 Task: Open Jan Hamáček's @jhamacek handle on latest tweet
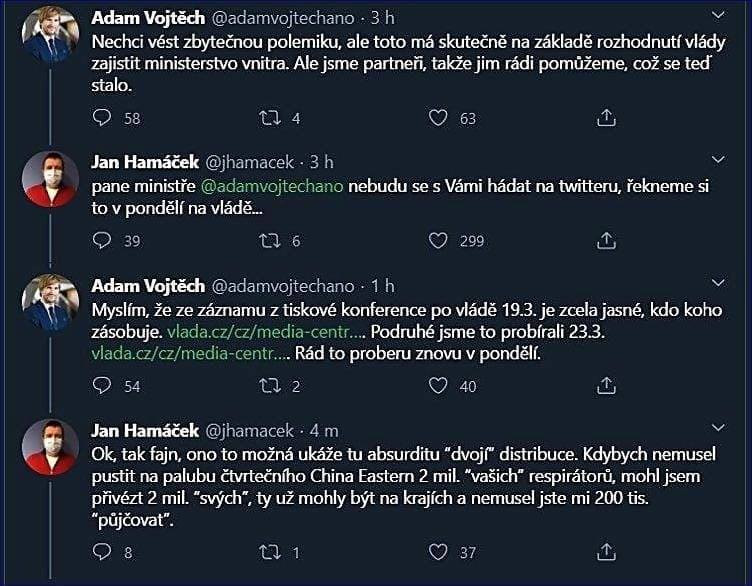pos(249,431)
